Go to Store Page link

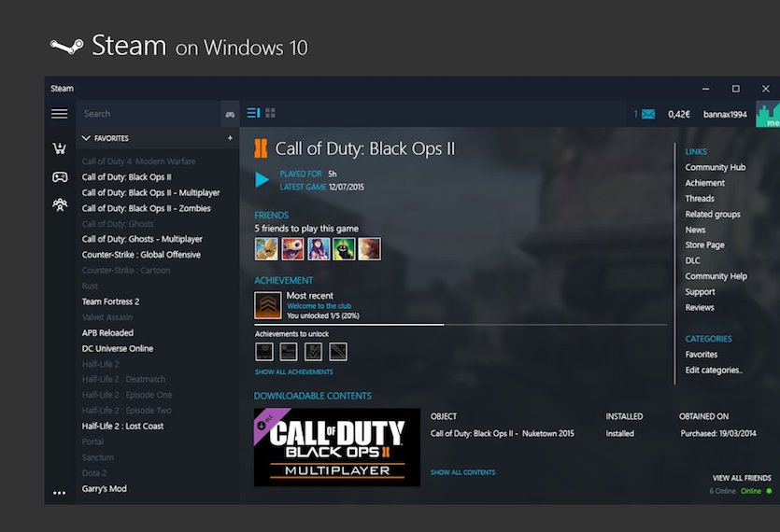point(704,245)
